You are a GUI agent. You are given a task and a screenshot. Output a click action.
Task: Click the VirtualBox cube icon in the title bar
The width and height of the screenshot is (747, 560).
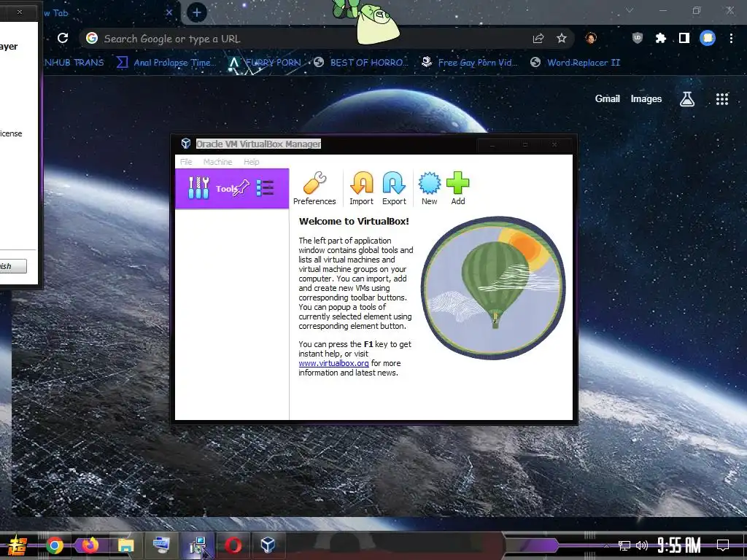click(x=186, y=144)
